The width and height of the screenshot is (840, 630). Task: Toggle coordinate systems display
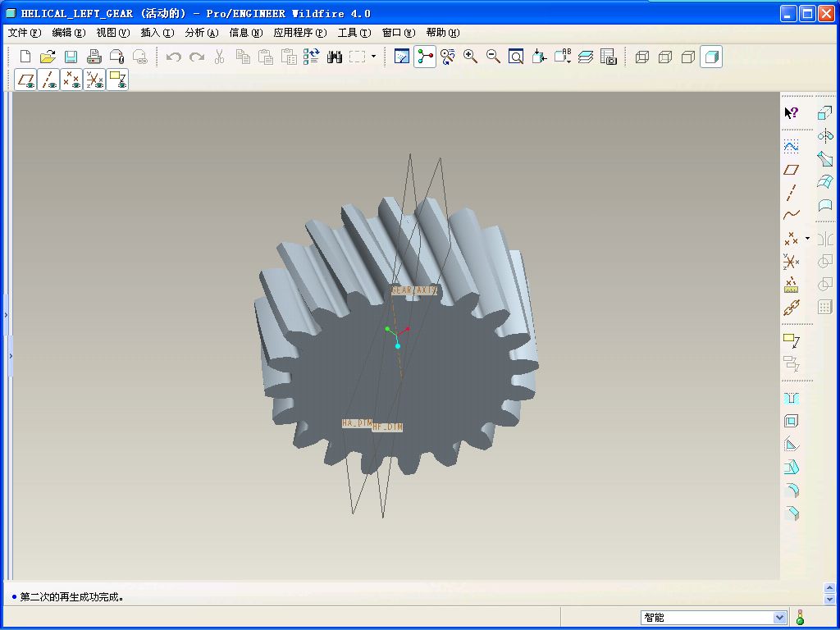click(94, 80)
